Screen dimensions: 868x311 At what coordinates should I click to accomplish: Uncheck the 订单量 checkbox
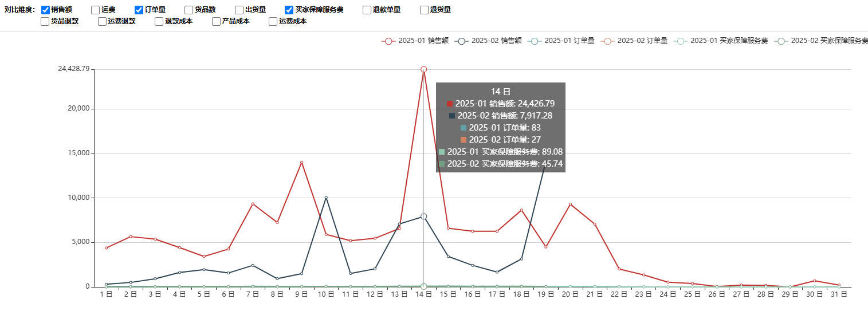point(139,10)
